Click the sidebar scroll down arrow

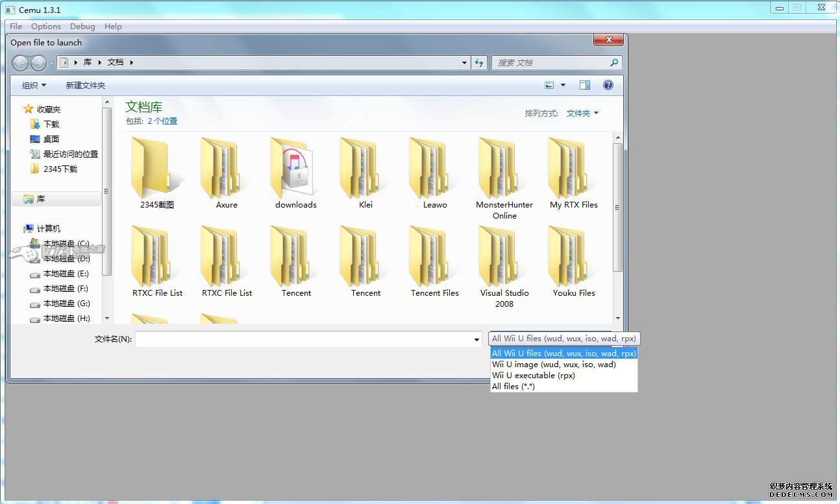[107, 318]
